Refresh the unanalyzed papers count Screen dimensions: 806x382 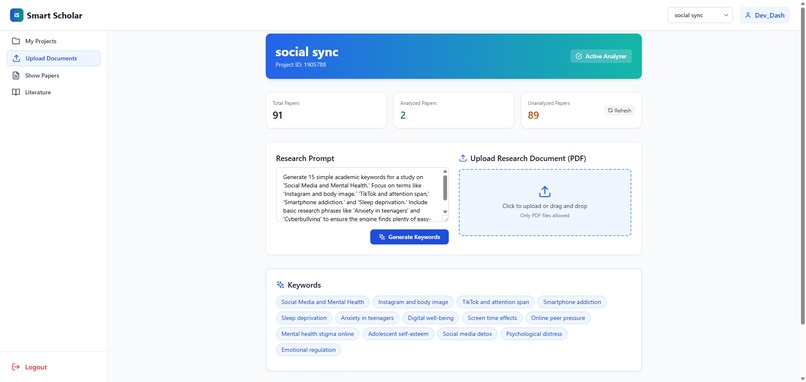click(619, 111)
